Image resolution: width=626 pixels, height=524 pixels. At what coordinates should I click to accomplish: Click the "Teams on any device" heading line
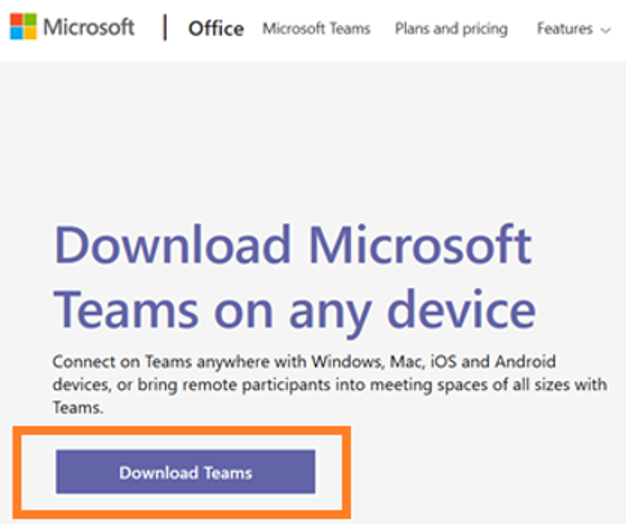tap(293, 310)
